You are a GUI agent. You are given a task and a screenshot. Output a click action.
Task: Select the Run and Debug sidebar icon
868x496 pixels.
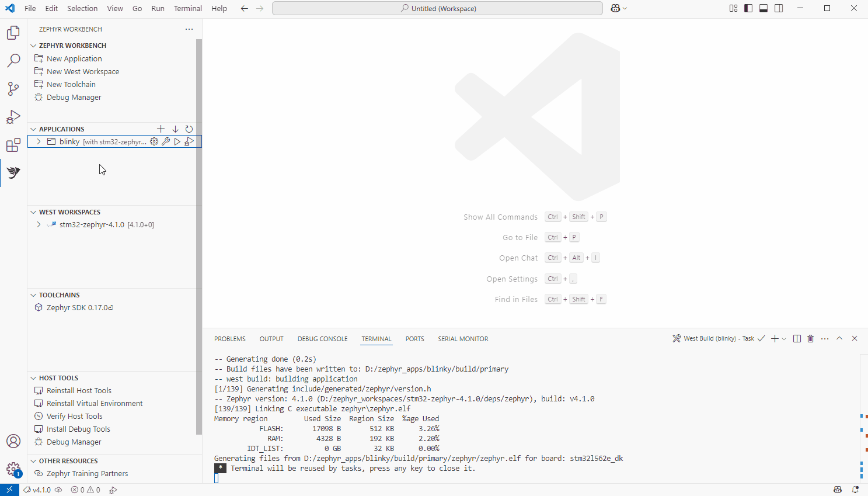tap(13, 117)
